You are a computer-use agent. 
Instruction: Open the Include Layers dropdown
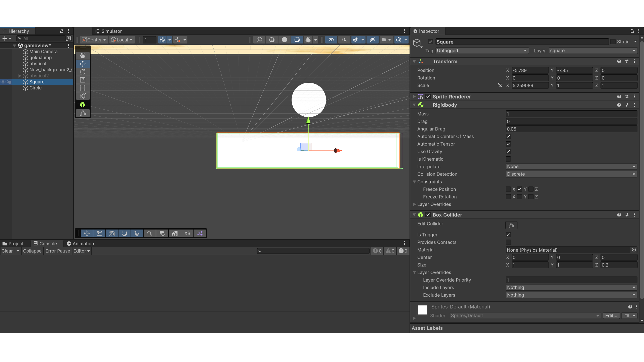(571, 288)
